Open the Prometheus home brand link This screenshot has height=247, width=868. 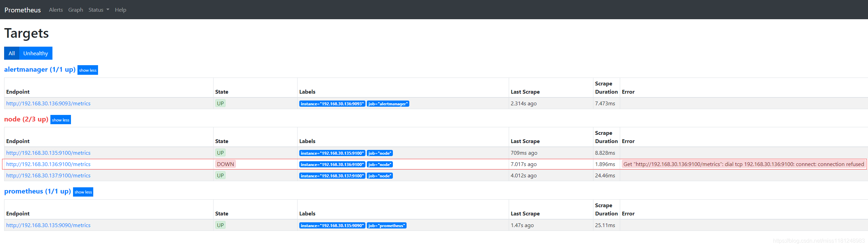point(23,10)
